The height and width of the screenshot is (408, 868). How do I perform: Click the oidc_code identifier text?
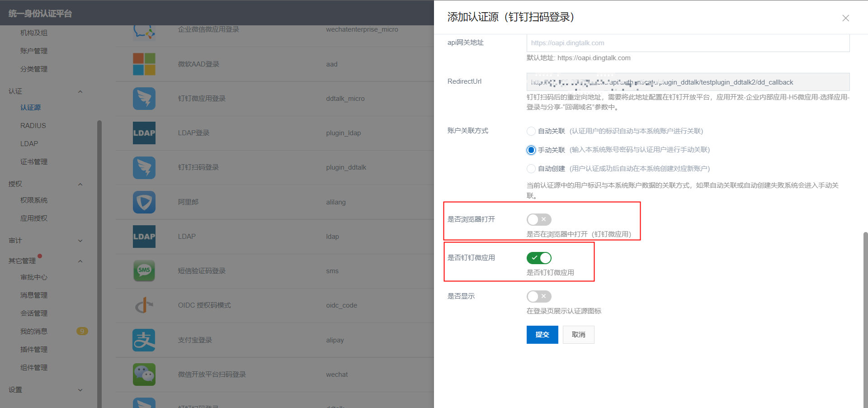point(342,305)
